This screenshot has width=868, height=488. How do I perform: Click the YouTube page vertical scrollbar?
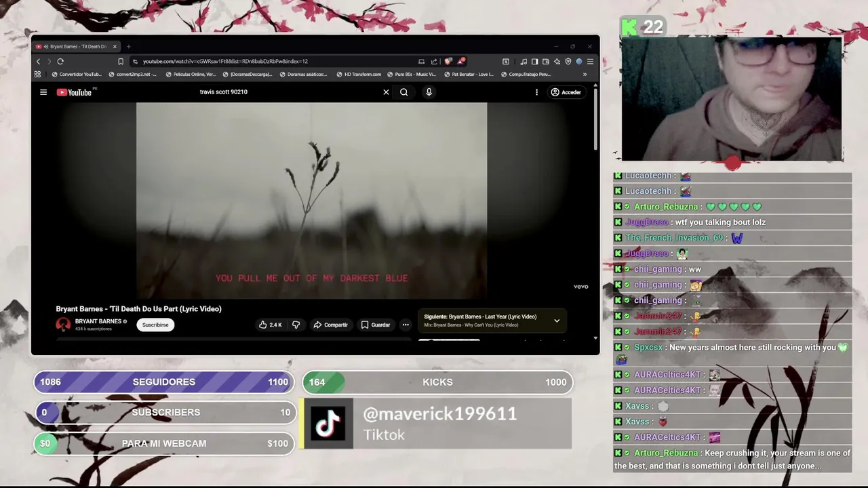pyautogui.click(x=595, y=119)
